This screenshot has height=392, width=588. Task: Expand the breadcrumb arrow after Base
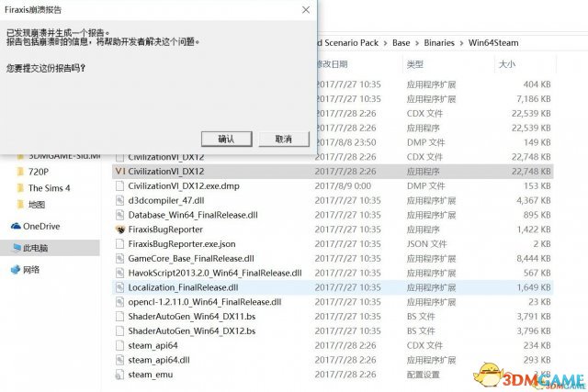[416, 43]
